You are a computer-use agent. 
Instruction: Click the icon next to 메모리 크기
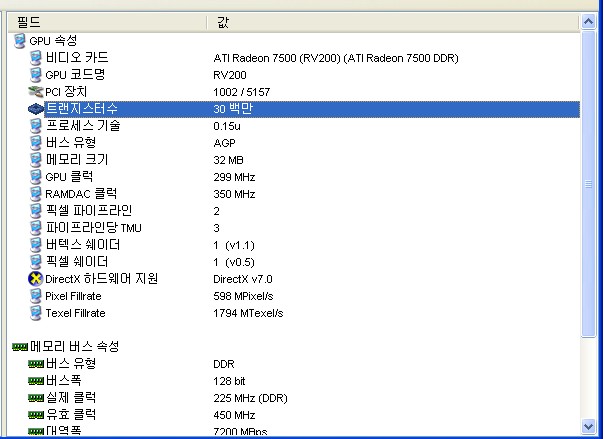point(35,160)
